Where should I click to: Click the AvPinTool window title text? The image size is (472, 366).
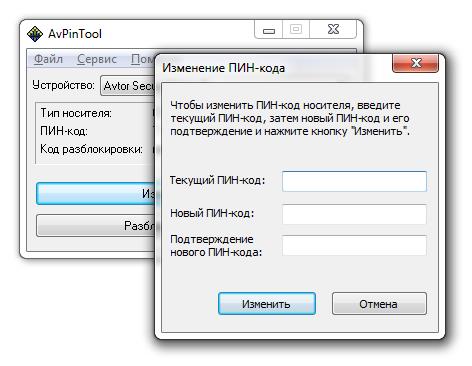coord(75,34)
